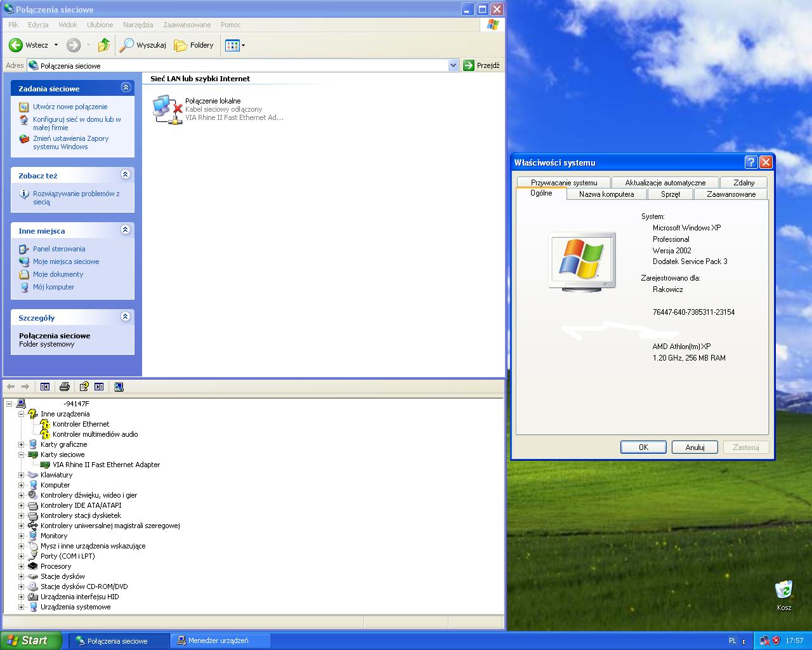Click the address bar field
Viewport: 812px width, 650px height.
[243, 65]
